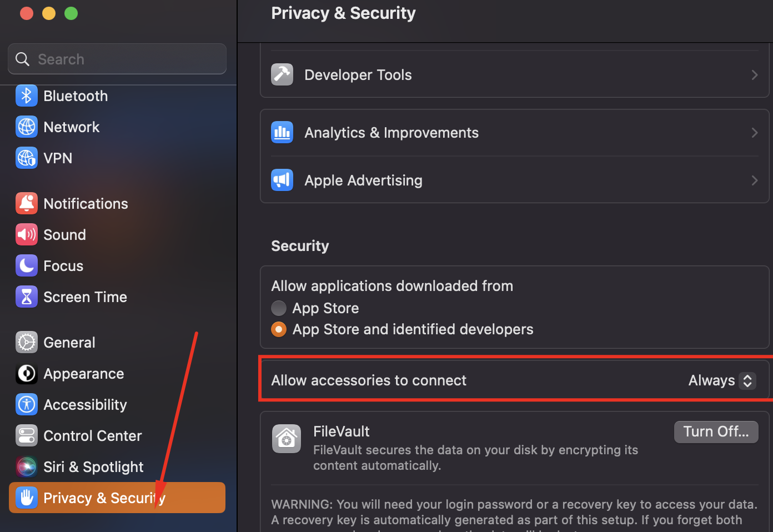Click the Siri & Spotlight icon

pos(26,467)
